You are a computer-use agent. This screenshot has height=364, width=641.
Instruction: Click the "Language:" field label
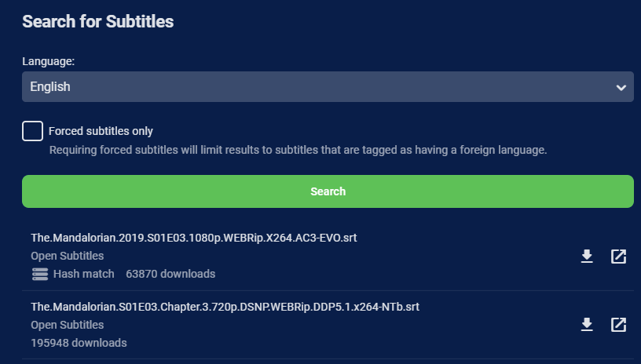pos(49,60)
